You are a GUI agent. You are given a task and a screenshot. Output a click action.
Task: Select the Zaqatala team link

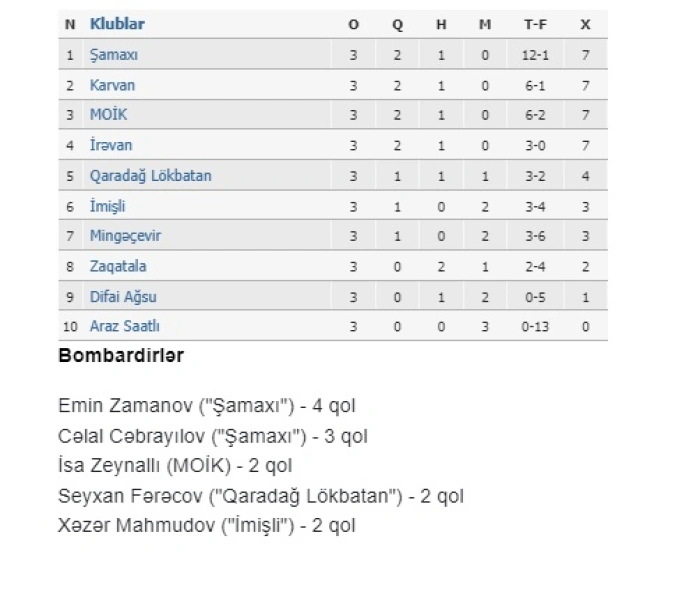click(118, 267)
